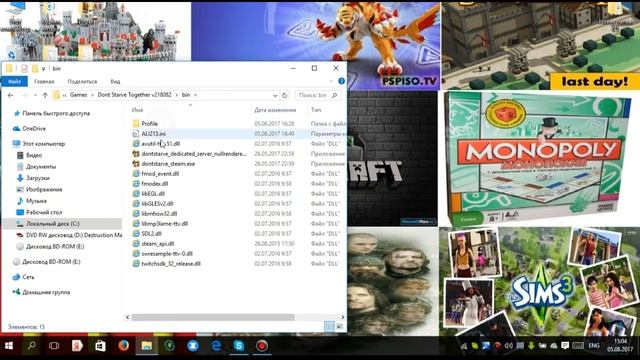Select the SDL2.dll file icon

[x=136, y=233]
